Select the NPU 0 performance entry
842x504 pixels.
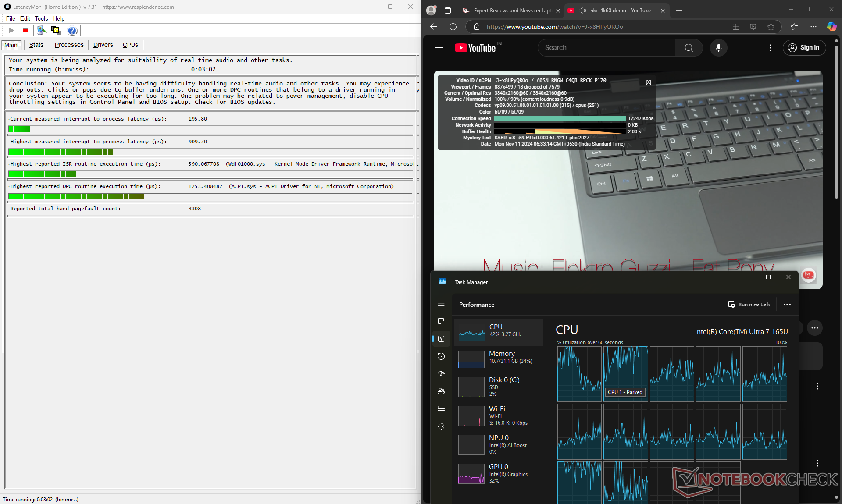[499, 444]
